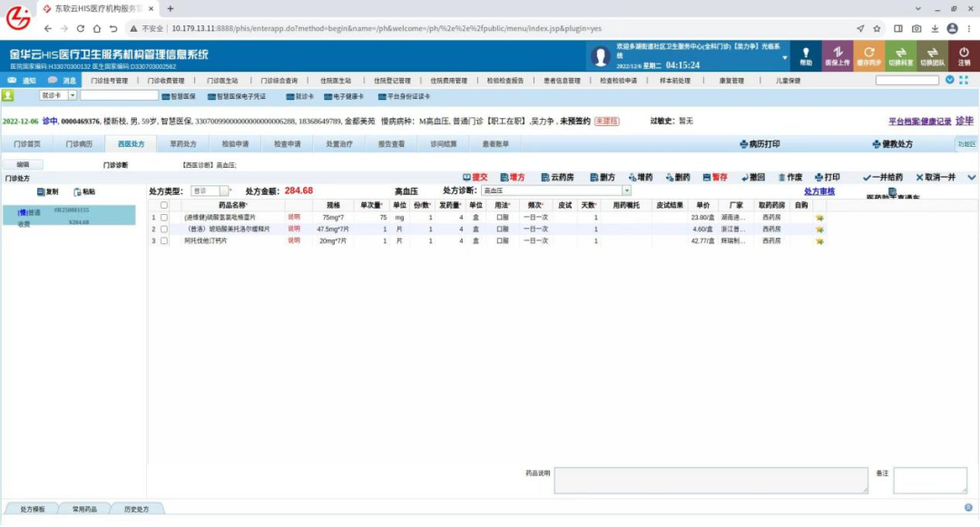Click the 切换科室 switch department icon
The width and height of the screenshot is (980, 527).
900,56
